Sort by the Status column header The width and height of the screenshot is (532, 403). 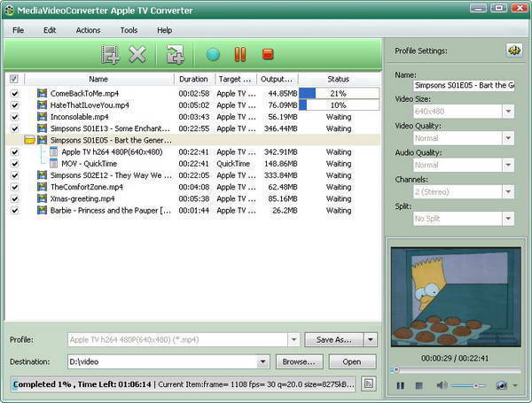339,79
